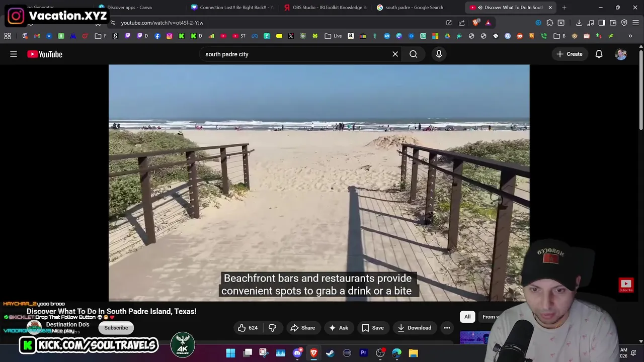Dislike the video with thumbs down
This screenshot has height=362, width=644.
[x=273, y=328]
